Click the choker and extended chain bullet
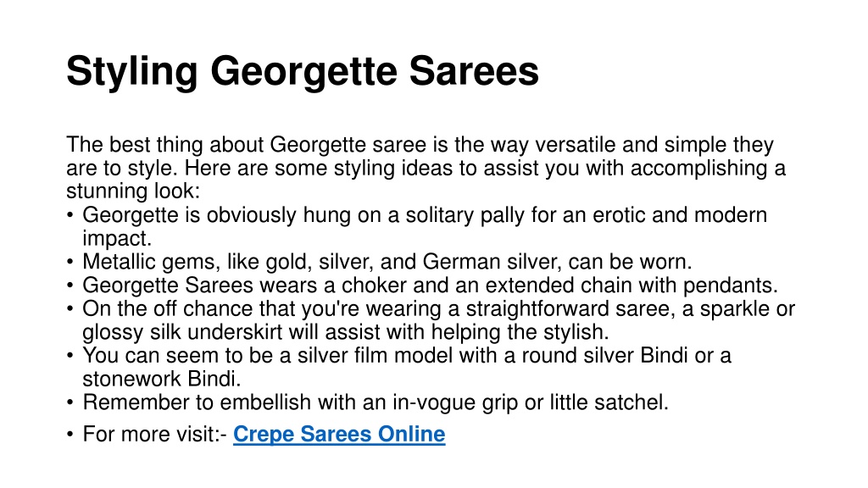Image resolution: width=868 pixels, height=488 pixels. tap(430, 285)
